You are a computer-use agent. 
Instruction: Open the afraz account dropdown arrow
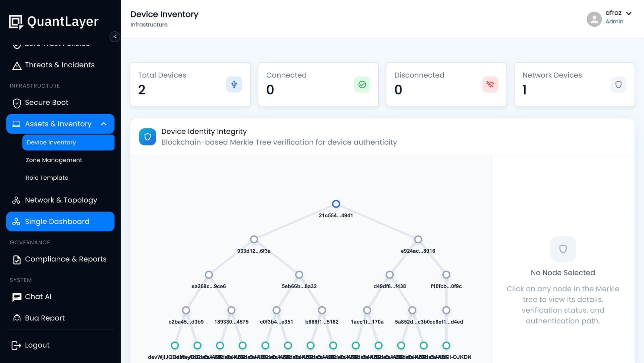click(629, 13)
